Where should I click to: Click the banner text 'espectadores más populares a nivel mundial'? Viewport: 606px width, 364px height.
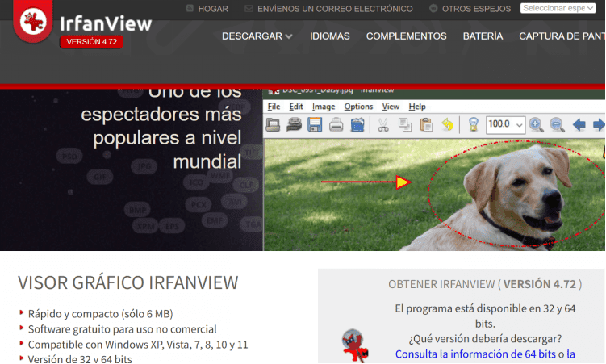(161, 138)
